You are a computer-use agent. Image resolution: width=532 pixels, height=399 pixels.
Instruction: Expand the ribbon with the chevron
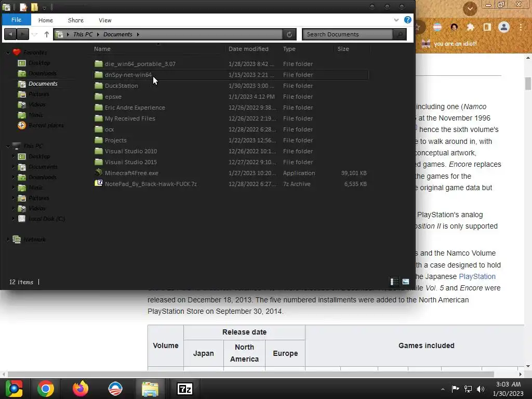click(x=396, y=20)
